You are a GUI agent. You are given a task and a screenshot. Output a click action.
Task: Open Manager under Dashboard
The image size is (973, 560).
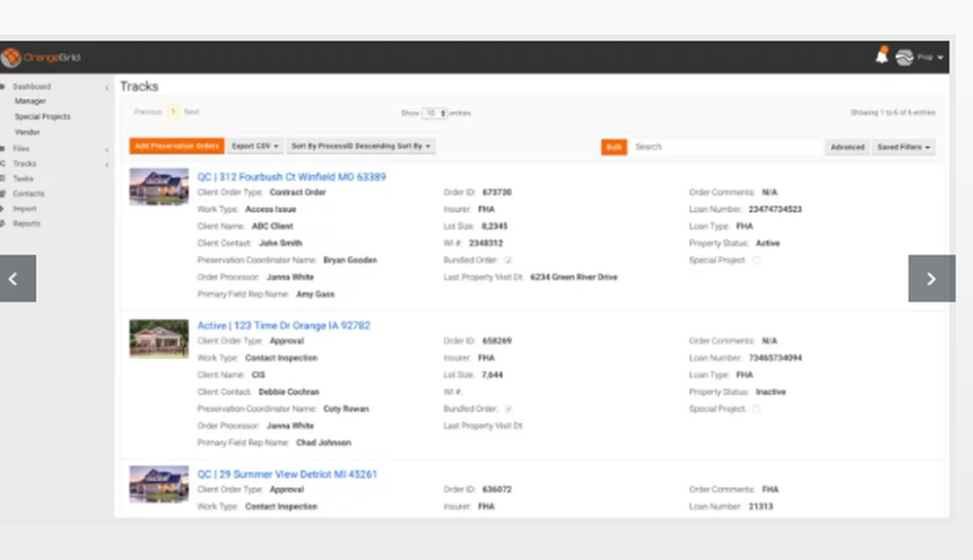[30, 101]
